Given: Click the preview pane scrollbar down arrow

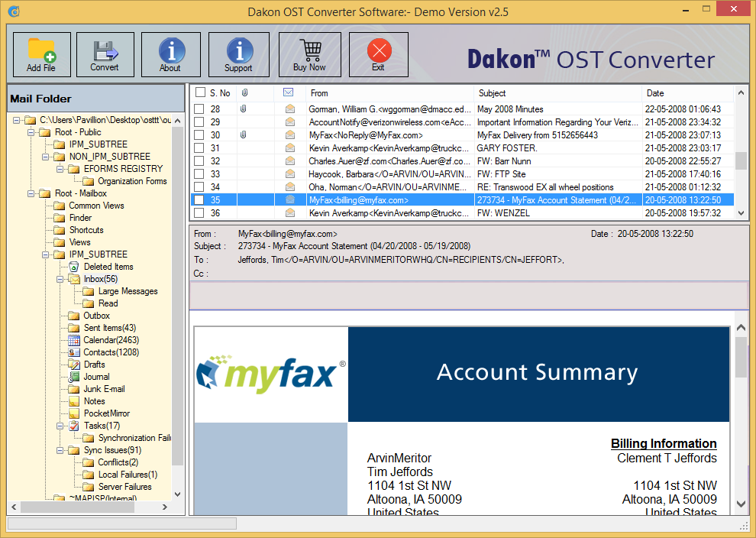Looking at the screenshot, I should [741, 504].
